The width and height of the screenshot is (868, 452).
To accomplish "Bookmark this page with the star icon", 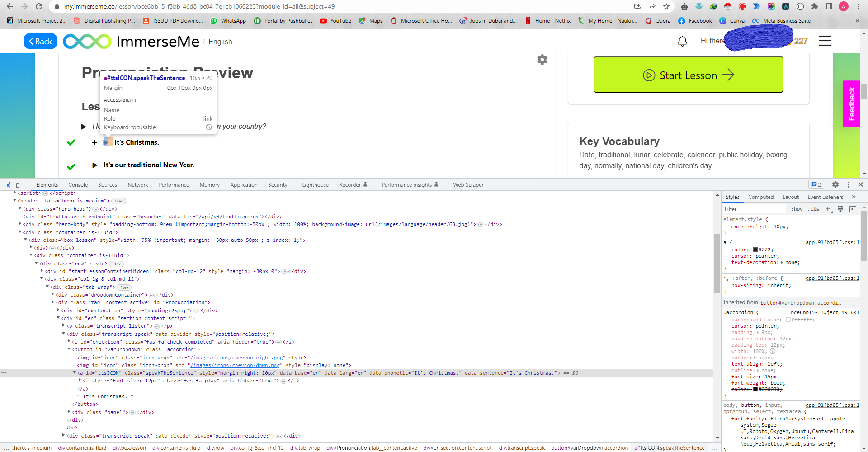I will 666,6.
